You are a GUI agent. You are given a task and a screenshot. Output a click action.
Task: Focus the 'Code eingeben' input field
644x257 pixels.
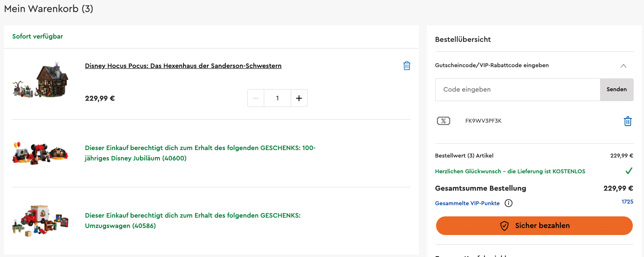(518, 90)
